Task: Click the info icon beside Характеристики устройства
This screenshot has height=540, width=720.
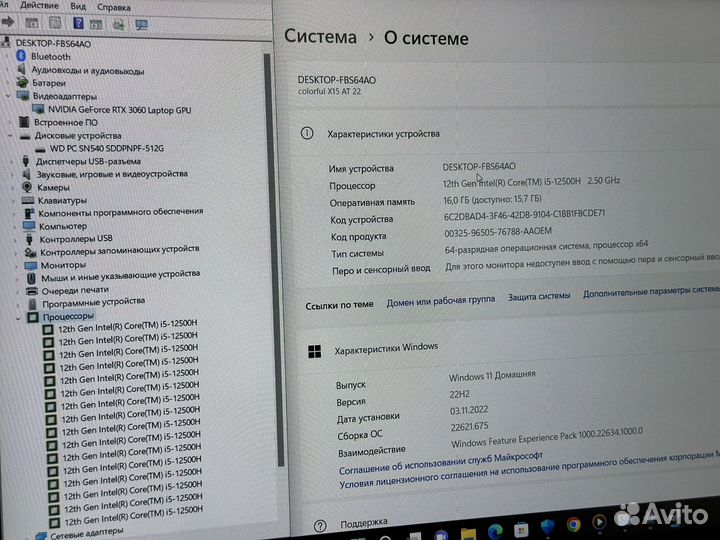Action: 307,133
